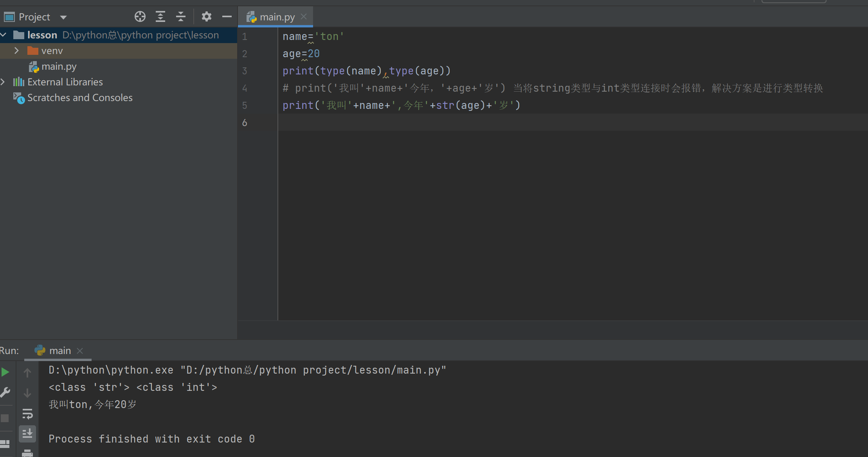Expand the External Libraries tree item
868x457 pixels.
[x=5, y=81]
